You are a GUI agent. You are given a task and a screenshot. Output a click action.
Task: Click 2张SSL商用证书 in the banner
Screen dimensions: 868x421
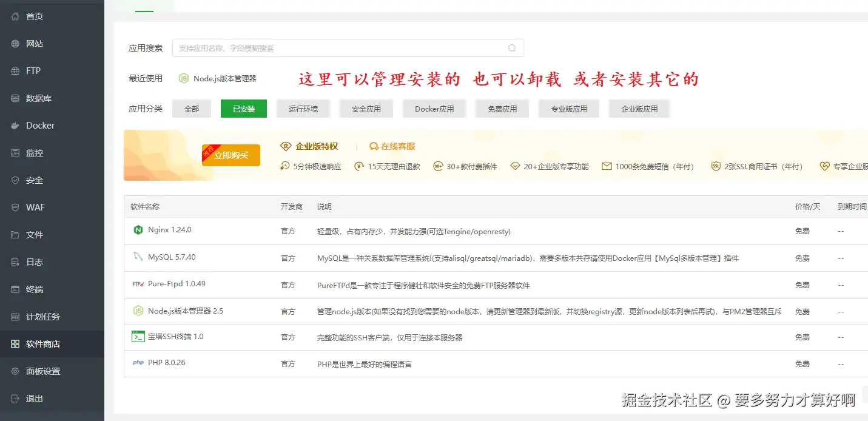click(763, 166)
